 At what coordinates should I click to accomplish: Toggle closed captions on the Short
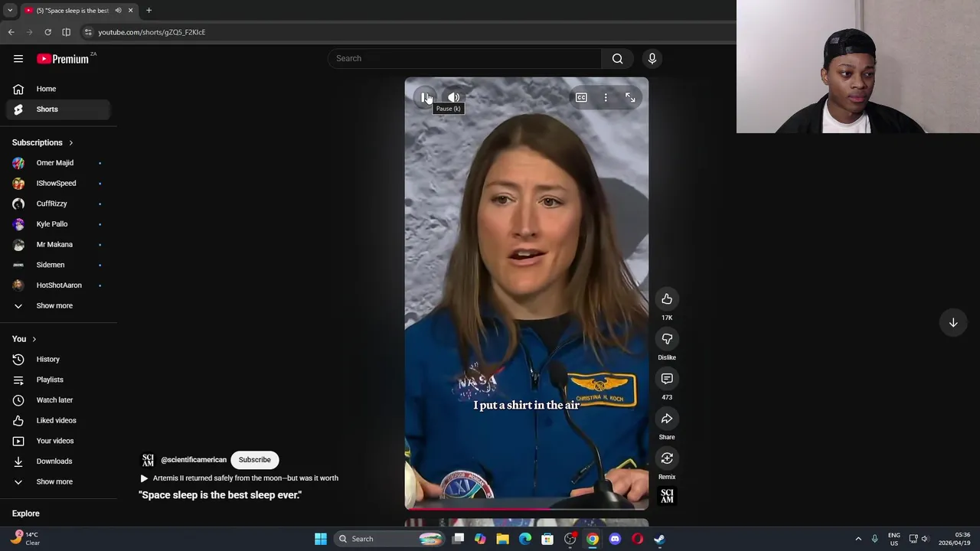click(581, 97)
